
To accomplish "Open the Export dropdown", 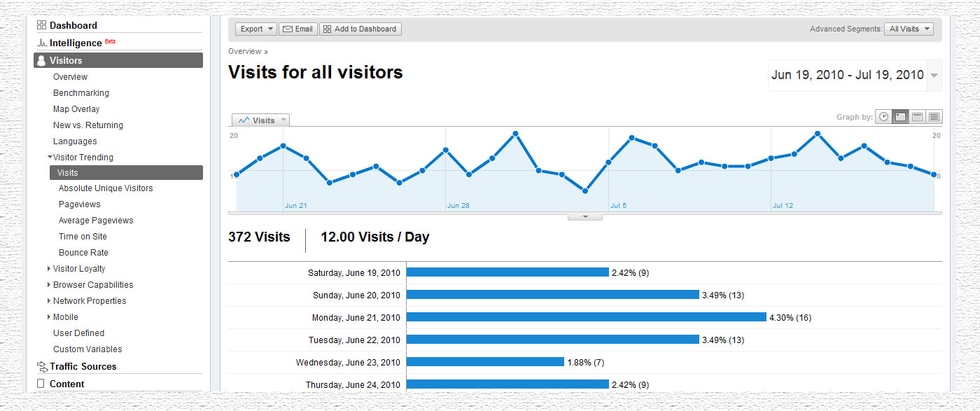I will coord(255,29).
